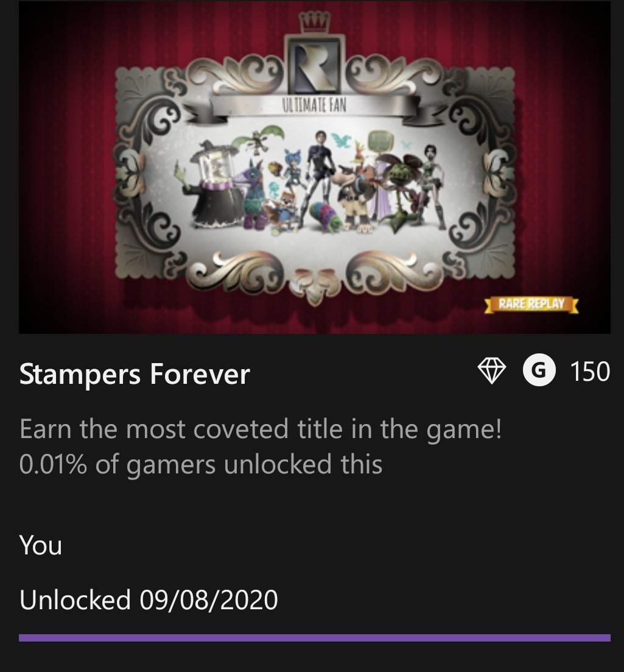The height and width of the screenshot is (672, 624).
Task: Click the Gamerscore G icon
Action: click(x=539, y=370)
